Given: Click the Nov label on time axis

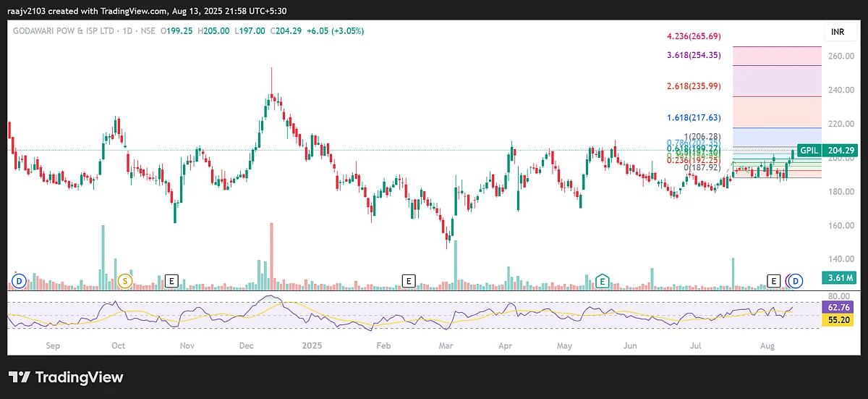Looking at the screenshot, I should 187,345.
